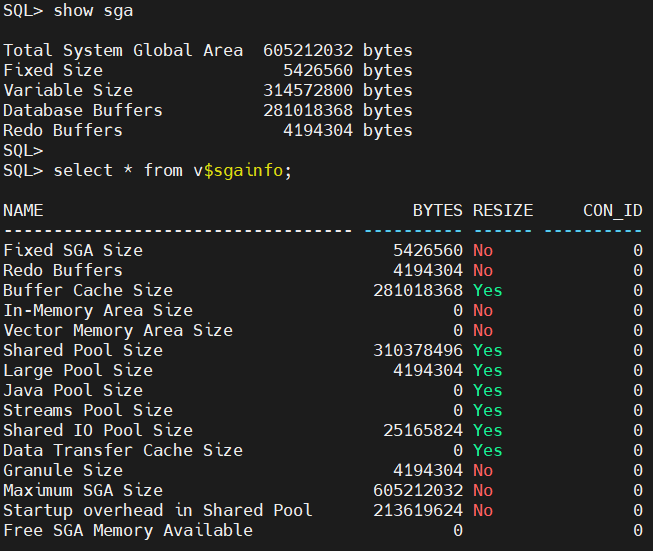Click the Yes value for Buffer Cache Size
Image resolution: width=653 pixels, height=551 pixels.
click(487, 290)
